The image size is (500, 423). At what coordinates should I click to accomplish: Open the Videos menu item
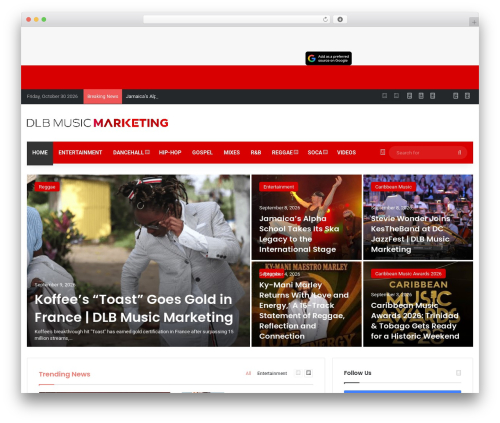346,153
